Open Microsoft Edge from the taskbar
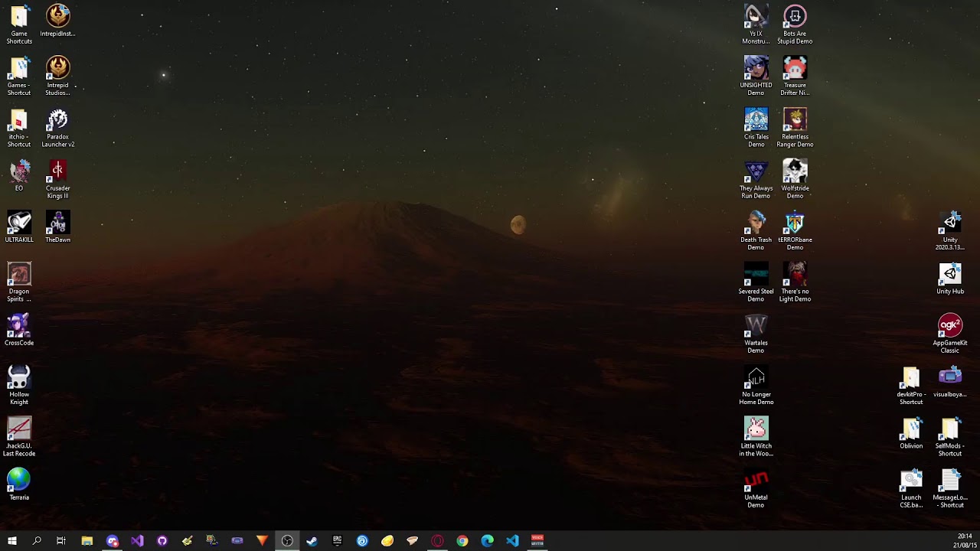This screenshot has height=551, width=980. pos(487,540)
